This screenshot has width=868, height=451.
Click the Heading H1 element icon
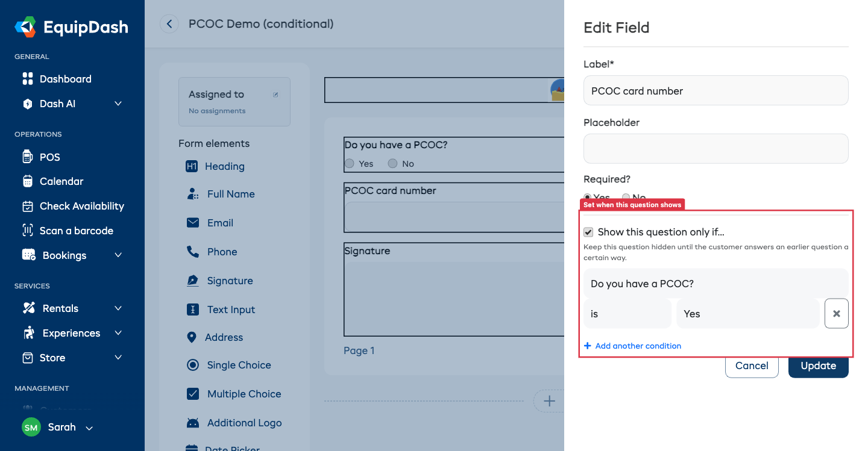(192, 166)
